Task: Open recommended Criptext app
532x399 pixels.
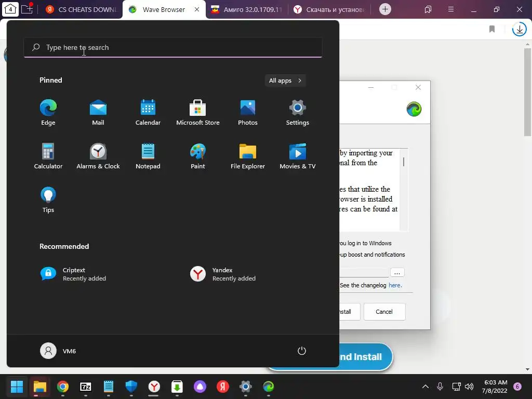Action: point(73,274)
